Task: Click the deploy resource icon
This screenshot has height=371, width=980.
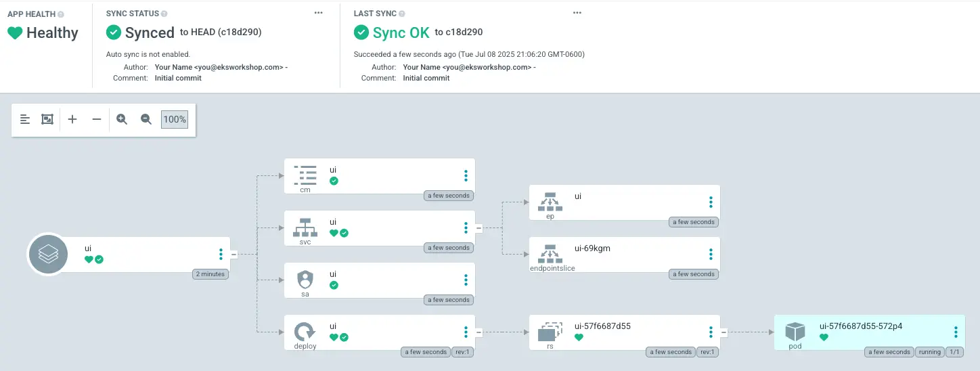Action: tap(305, 331)
